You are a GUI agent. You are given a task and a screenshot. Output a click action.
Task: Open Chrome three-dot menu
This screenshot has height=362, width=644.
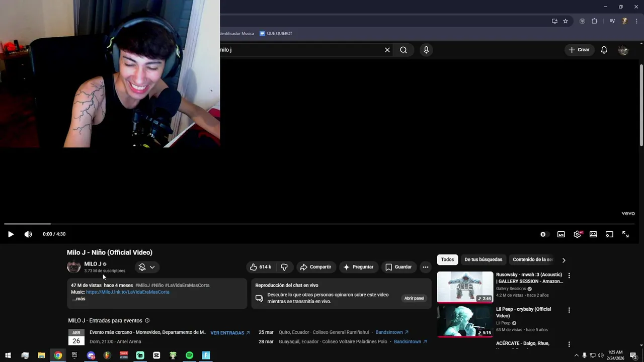(636, 21)
